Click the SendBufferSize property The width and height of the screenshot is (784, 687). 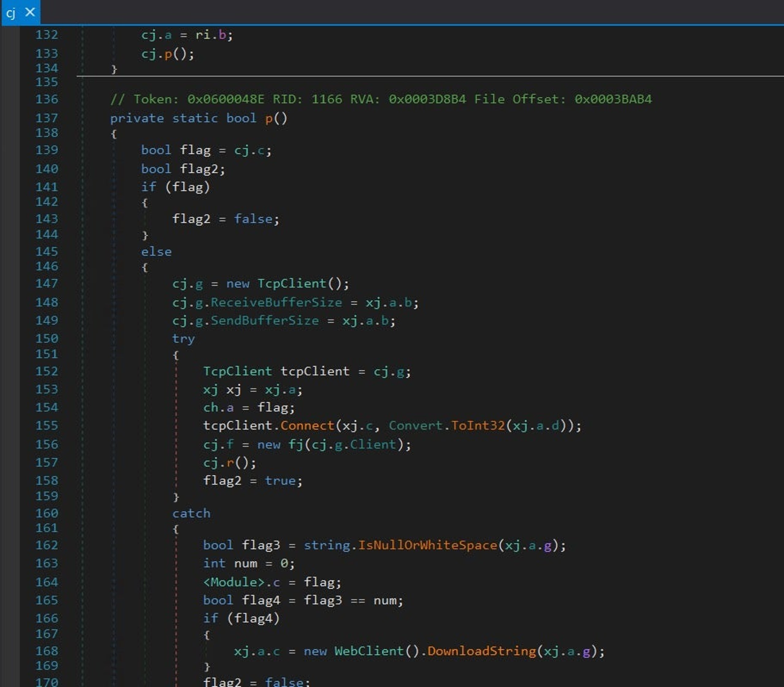click(264, 321)
